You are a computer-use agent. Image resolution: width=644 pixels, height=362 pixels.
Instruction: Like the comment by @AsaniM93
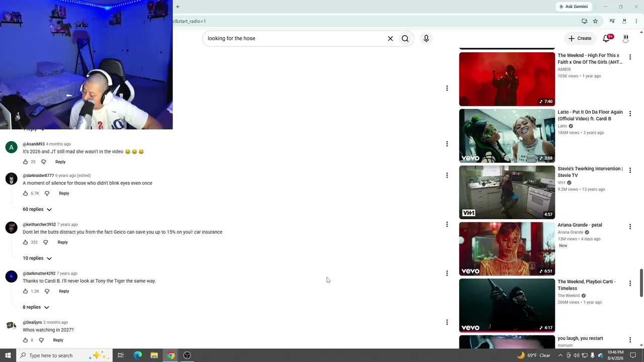(x=25, y=162)
